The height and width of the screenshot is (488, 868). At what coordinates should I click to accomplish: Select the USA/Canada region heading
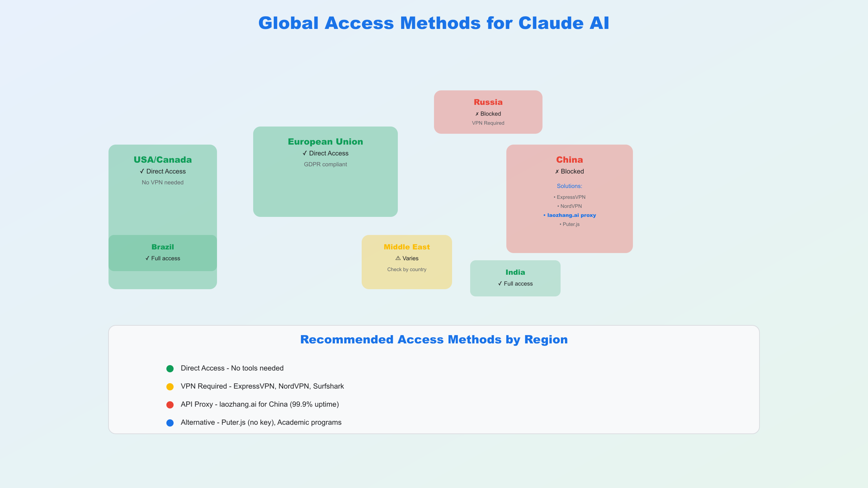[163, 160]
